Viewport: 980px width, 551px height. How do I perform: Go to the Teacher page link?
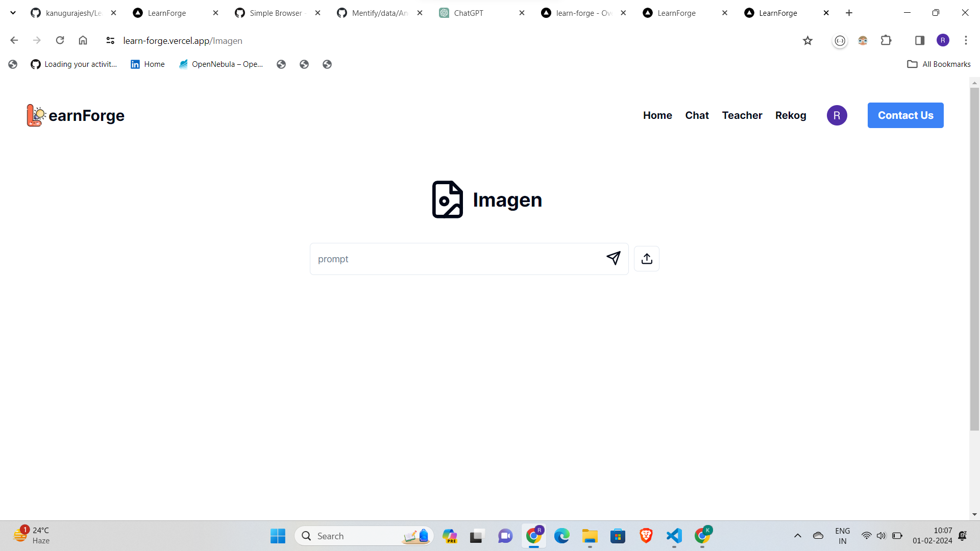point(742,115)
